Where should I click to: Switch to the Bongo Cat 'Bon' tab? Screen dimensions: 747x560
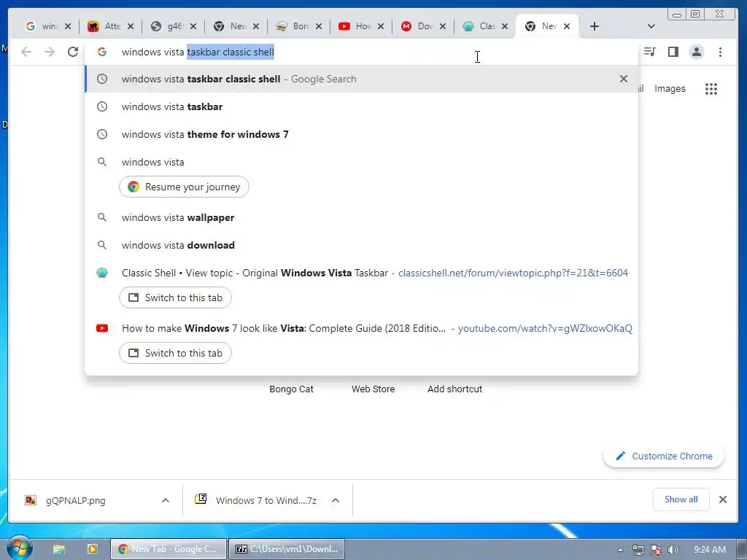tap(293, 26)
